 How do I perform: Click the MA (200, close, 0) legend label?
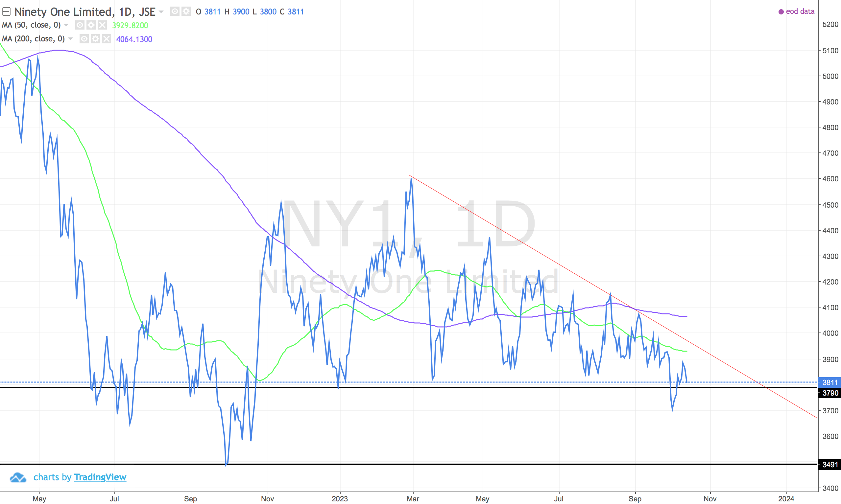click(x=33, y=39)
